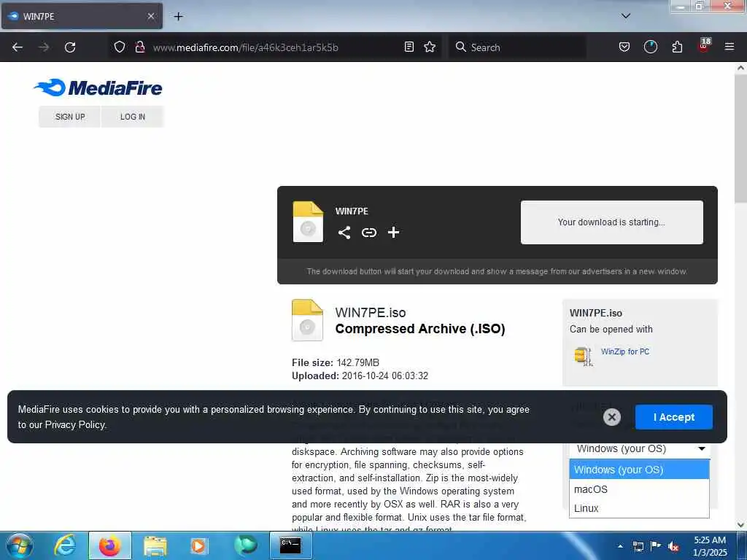Viewport: 747px width, 560px height.
Task: Click the circular timer extension icon
Action: click(x=650, y=47)
